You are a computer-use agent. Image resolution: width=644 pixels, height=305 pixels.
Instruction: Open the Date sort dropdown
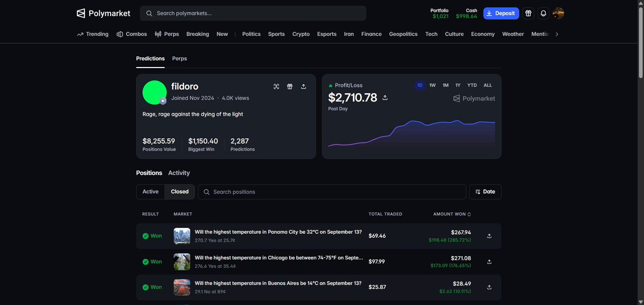tap(485, 191)
